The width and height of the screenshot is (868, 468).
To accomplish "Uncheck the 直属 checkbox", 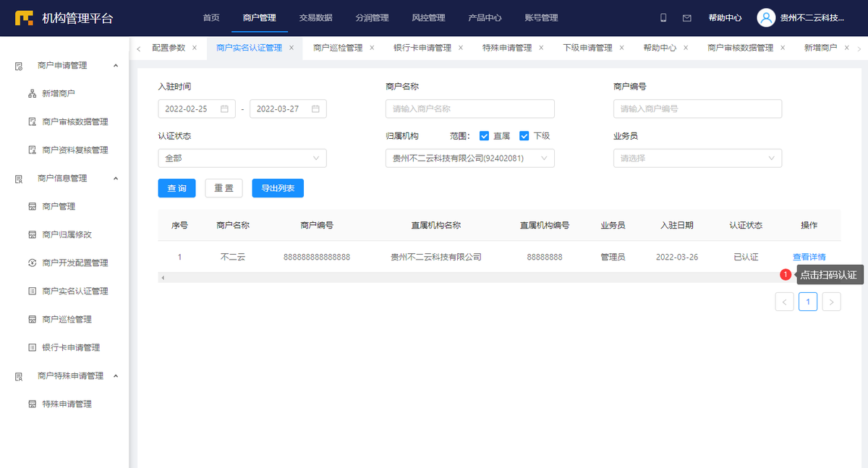I will tap(485, 135).
